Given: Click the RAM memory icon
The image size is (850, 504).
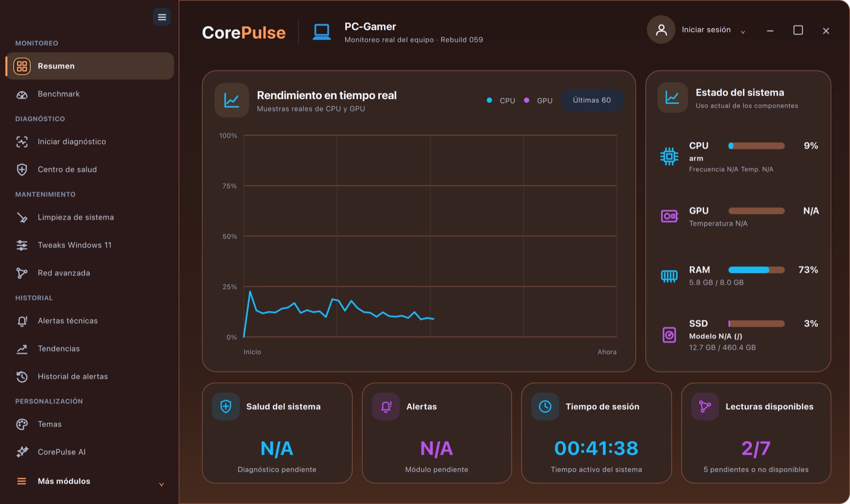Looking at the screenshot, I should [x=669, y=276].
